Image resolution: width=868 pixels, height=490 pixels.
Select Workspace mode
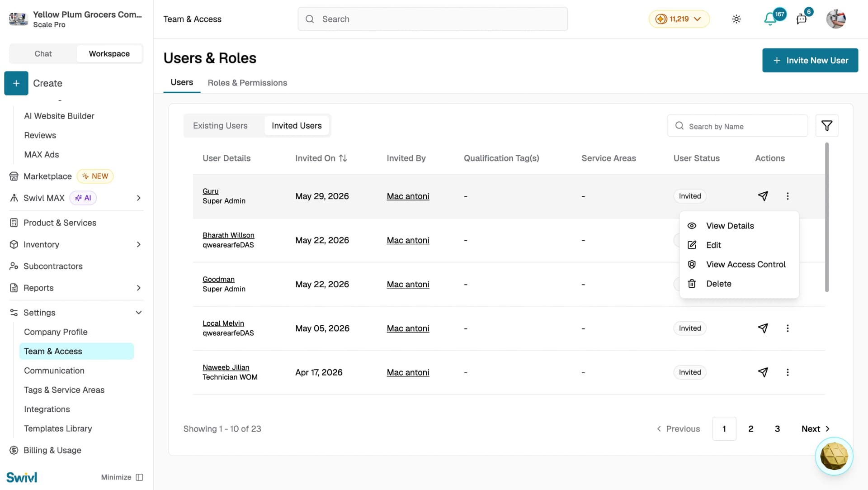coord(109,54)
